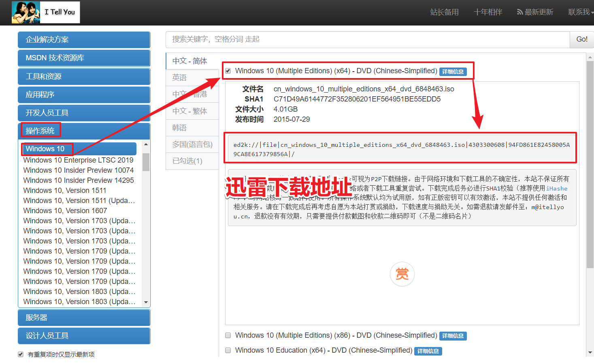Click the 赏 donation round icon

(402, 274)
